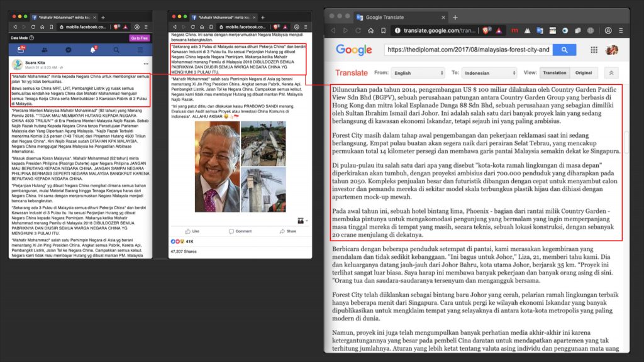
Task: Open Messenger icon in left Facebook window
Action: point(68,50)
